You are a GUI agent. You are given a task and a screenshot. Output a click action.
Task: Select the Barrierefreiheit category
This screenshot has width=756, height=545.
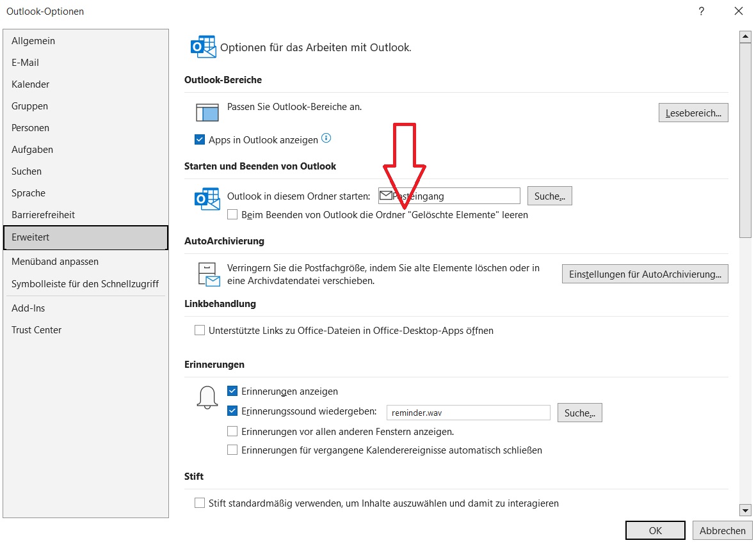(86, 214)
